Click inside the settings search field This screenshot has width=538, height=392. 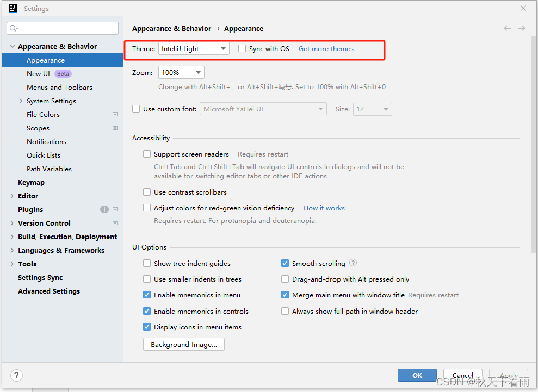click(63, 28)
